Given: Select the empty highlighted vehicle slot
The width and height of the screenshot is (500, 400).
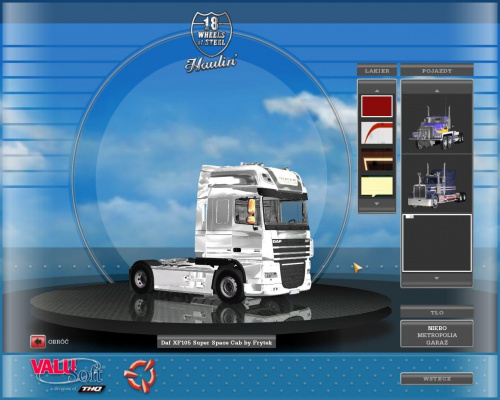Looking at the screenshot, I should 437,243.
